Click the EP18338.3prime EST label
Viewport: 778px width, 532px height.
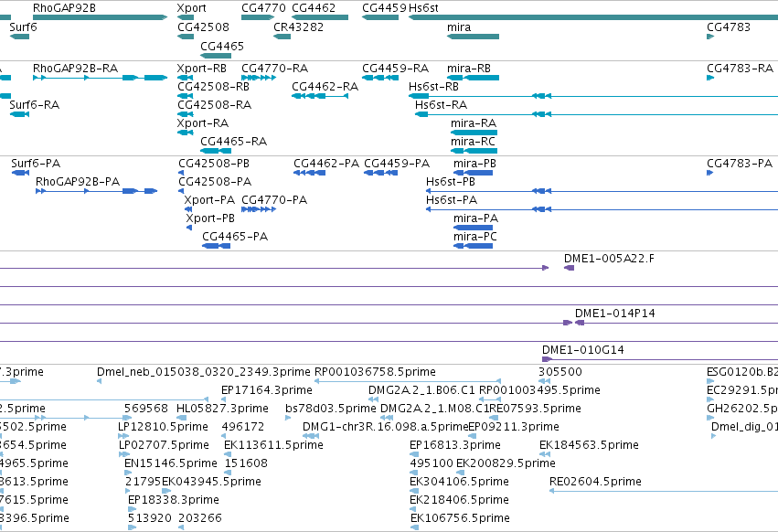174,500
